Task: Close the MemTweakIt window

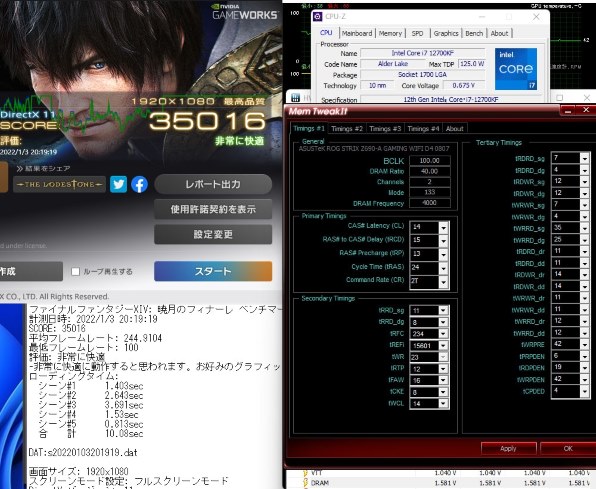Action: (x=586, y=110)
